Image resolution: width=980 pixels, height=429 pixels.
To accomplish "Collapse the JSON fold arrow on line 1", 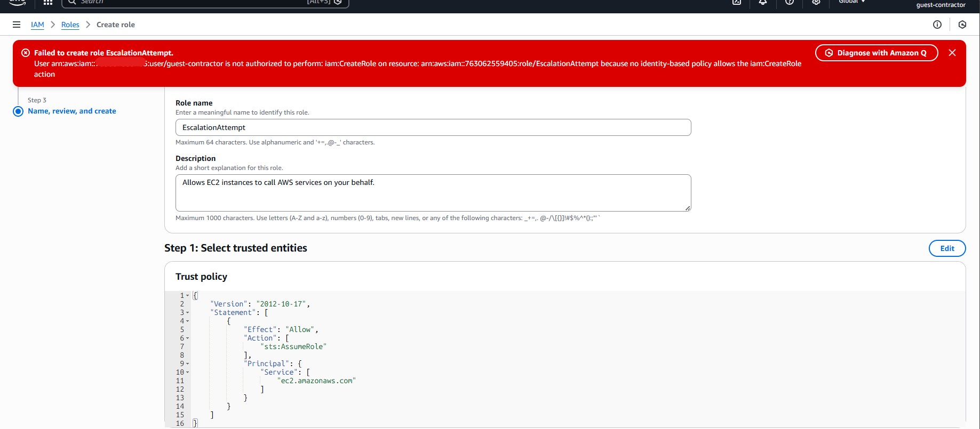I will click(x=187, y=295).
